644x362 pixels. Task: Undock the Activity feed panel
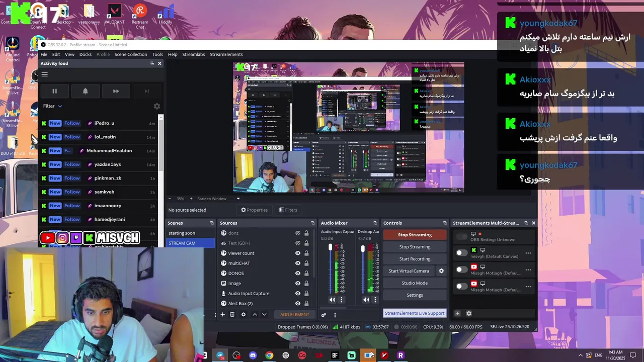pyautogui.click(x=152, y=63)
